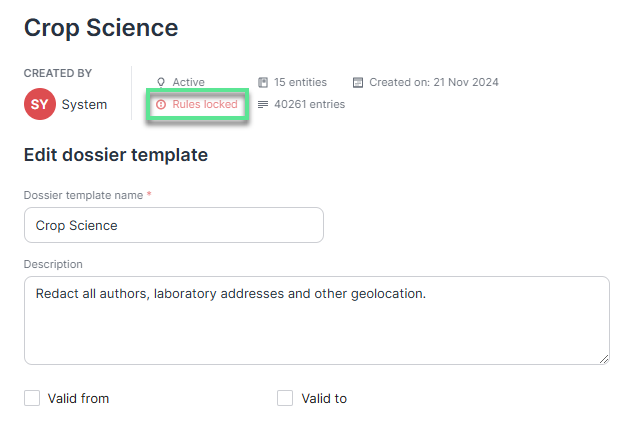Image resolution: width=629 pixels, height=421 pixels.
Task: Click the Valid from label
Action: click(x=79, y=399)
